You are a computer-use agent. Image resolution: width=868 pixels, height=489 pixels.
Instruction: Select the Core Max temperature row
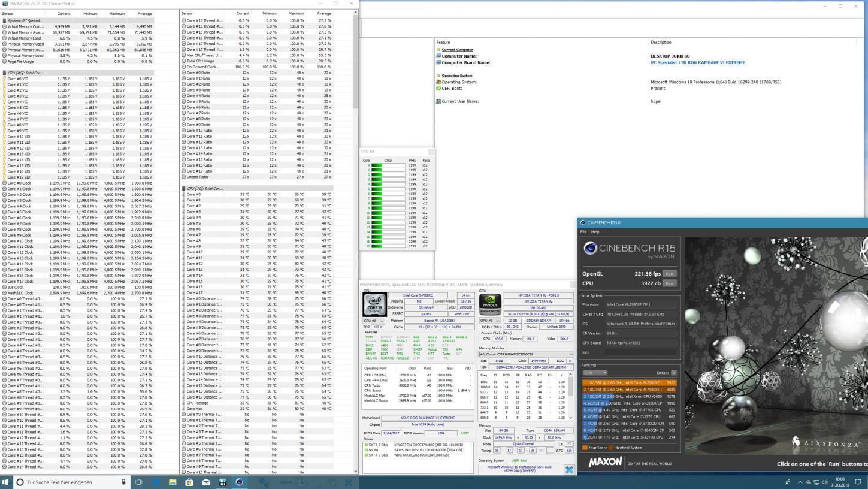258,409
